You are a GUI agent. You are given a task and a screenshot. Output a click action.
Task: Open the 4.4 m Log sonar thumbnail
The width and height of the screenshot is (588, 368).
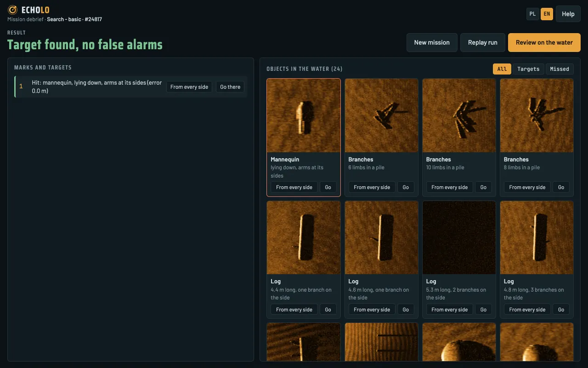click(304, 237)
